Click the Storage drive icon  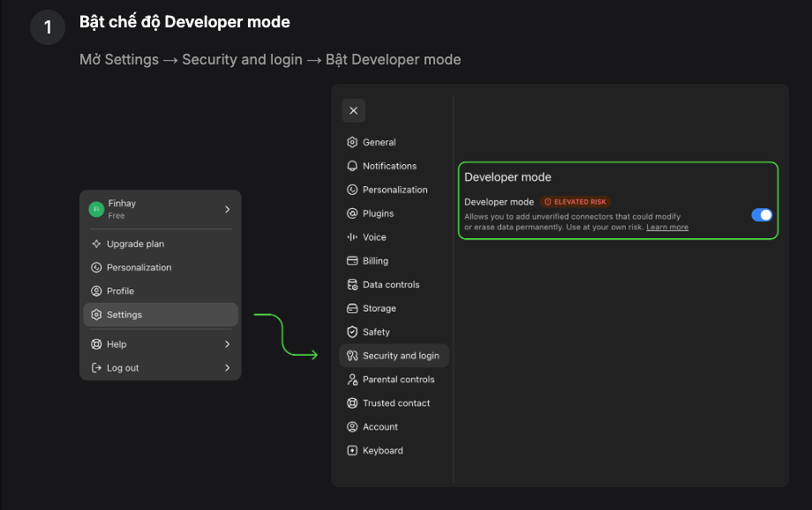pos(352,309)
